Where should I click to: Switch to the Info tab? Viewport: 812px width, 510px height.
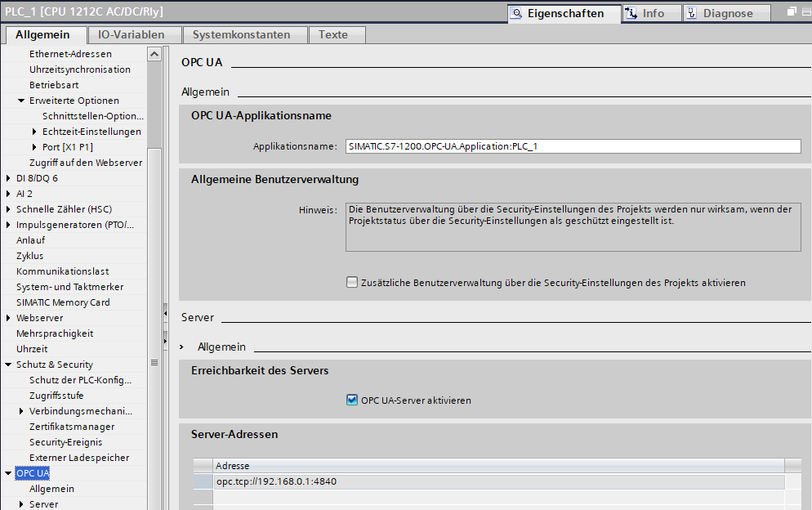click(651, 13)
